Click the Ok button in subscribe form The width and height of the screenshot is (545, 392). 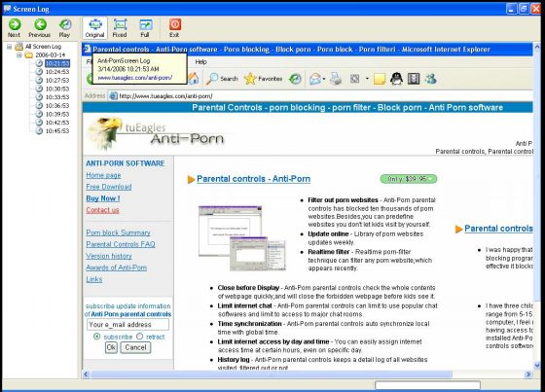[111, 347]
